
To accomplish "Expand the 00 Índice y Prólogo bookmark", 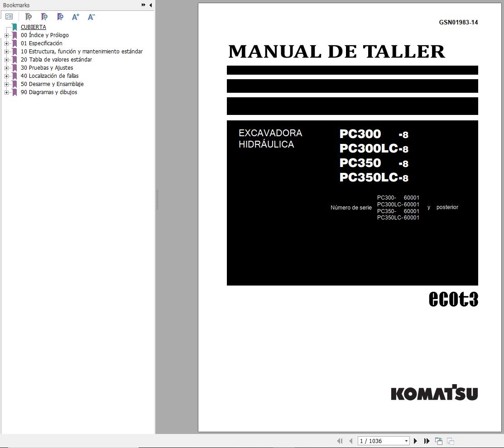I will [6, 35].
